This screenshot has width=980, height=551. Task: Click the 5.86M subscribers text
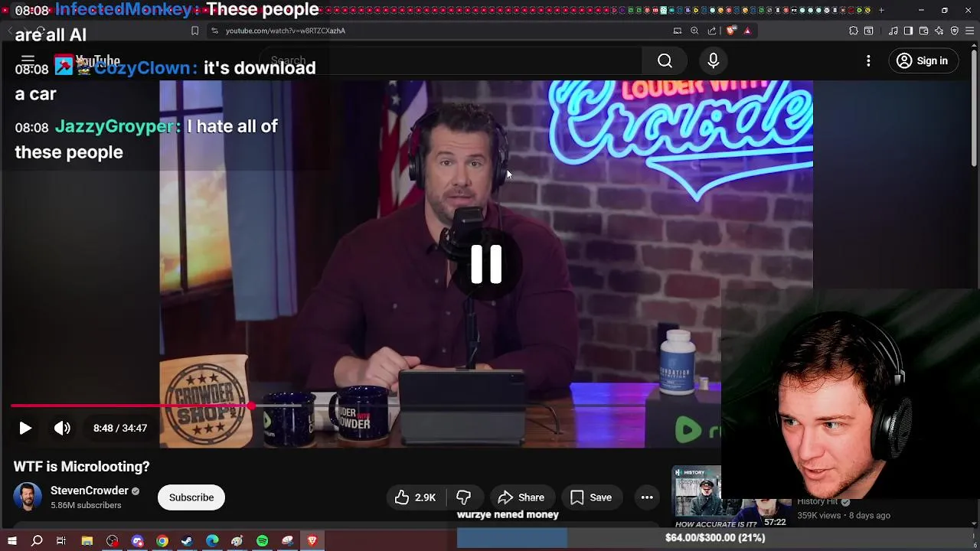86,506
